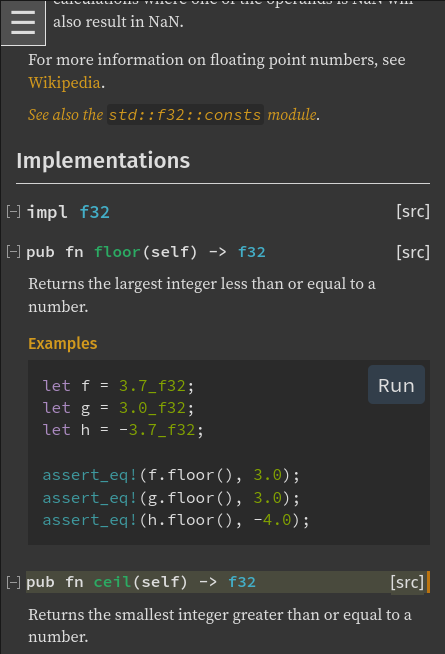445x654 pixels.
Task: Collapse the floor method docs
Action: click(13, 252)
